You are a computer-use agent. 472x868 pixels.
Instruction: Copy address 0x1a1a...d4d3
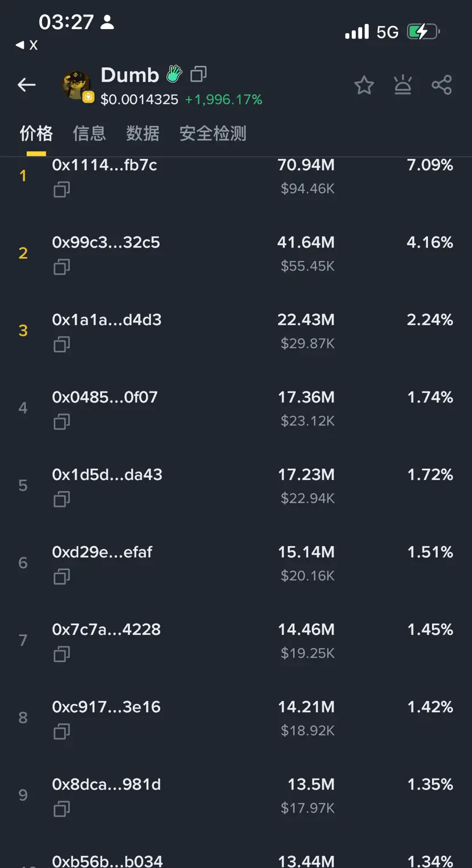[62, 344]
